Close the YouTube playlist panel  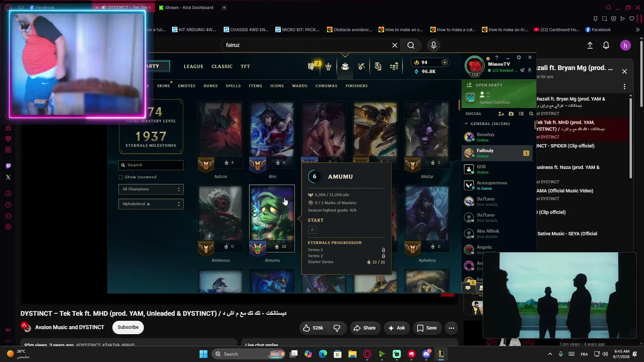[x=624, y=71]
